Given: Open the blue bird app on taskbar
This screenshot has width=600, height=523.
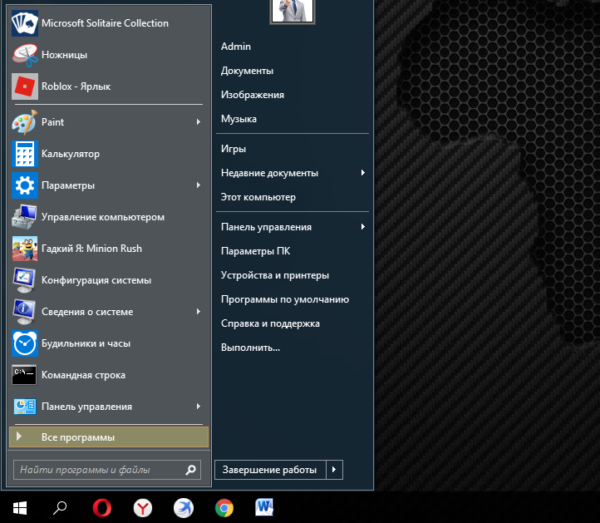Looking at the screenshot, I should 184,508.
